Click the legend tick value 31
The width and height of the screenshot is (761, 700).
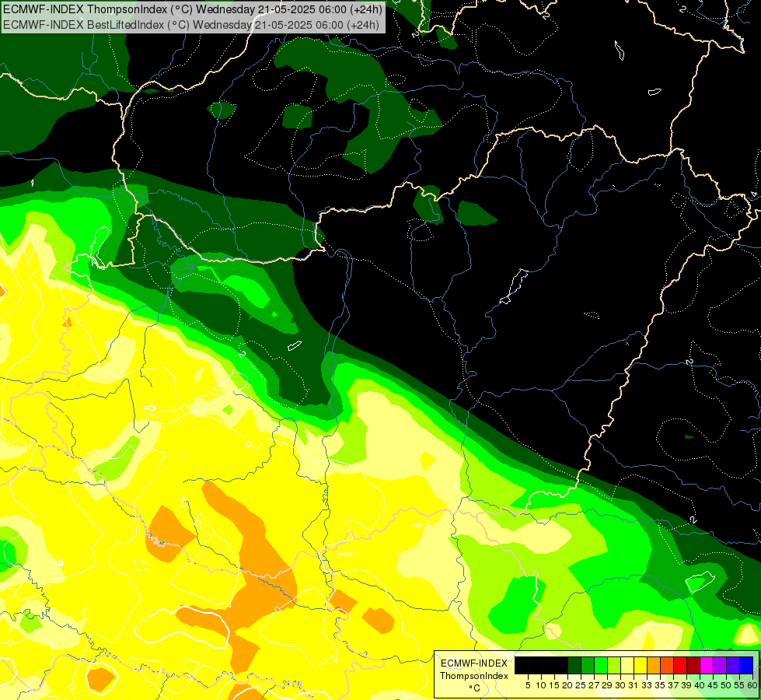(634, 685)
